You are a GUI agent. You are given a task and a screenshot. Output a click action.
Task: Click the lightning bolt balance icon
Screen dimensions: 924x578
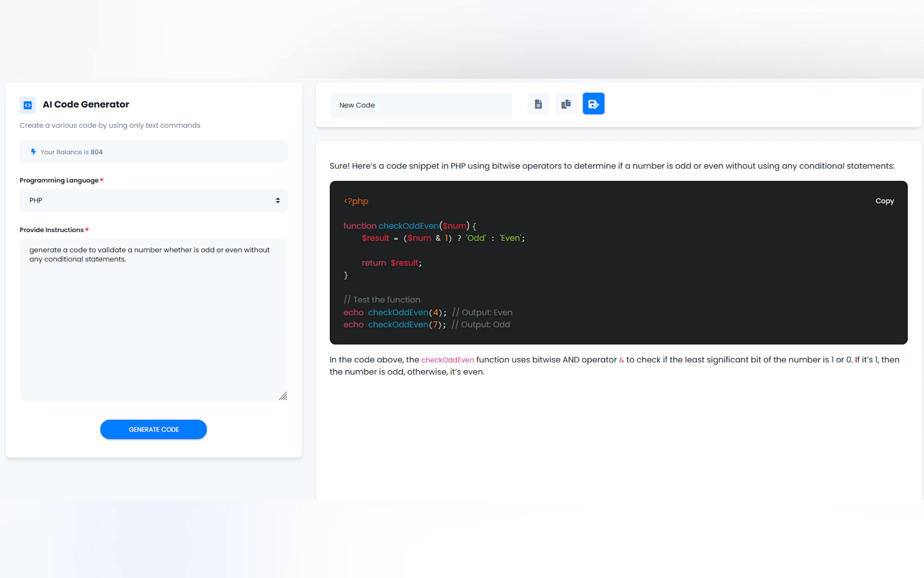33,152
